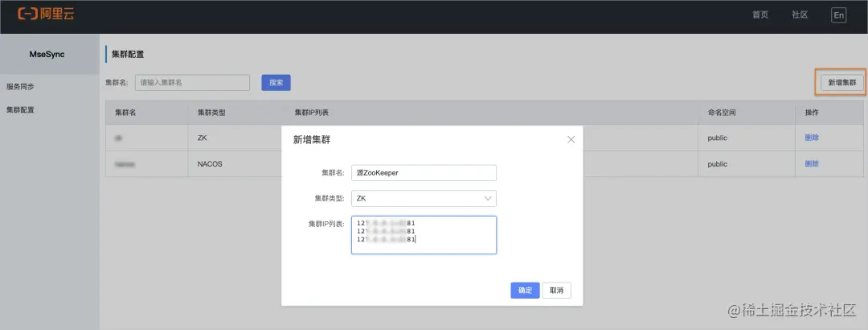The image size is (868, 330).
Task: Click the 搜索 button
Action: [x=276, y=83]
